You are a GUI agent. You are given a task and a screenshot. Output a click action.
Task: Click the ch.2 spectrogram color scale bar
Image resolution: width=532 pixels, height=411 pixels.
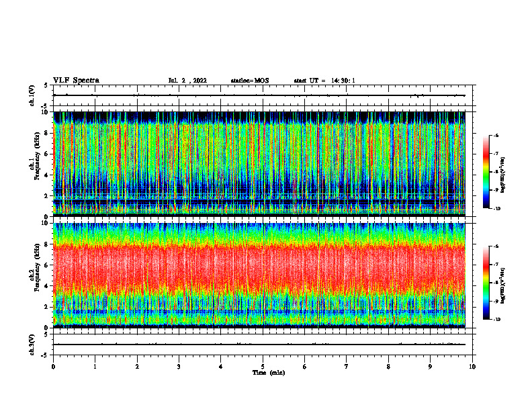coord(486,283)
